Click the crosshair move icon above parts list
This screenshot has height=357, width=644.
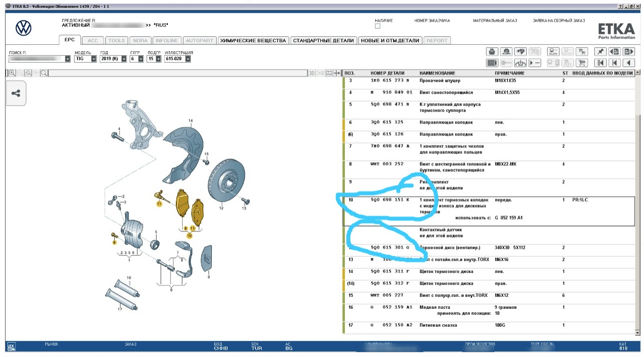click(337, 73)
